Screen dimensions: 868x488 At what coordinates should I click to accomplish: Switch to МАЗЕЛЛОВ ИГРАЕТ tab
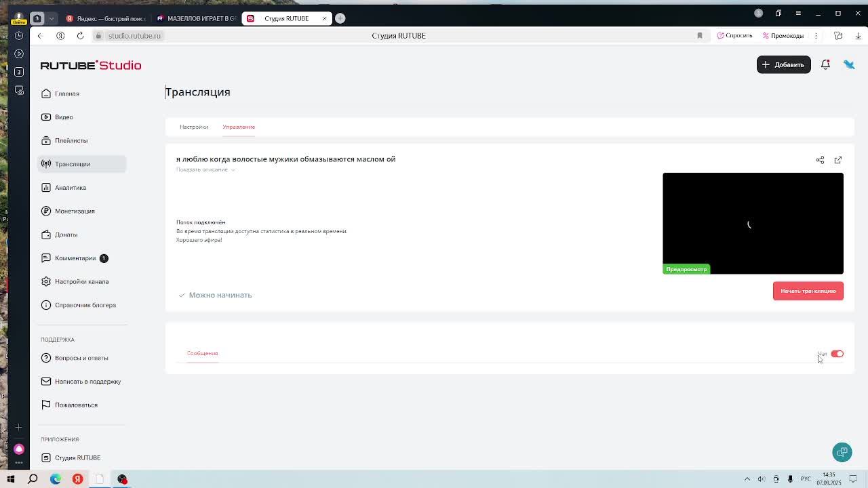196,18
